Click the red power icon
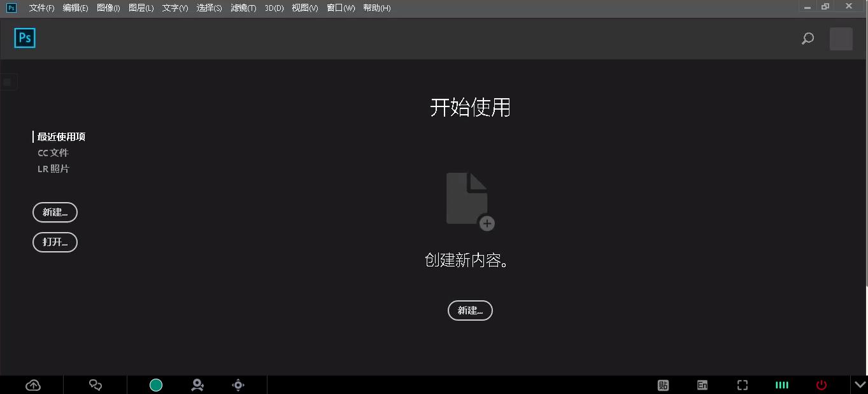 [x=822, y=385]
